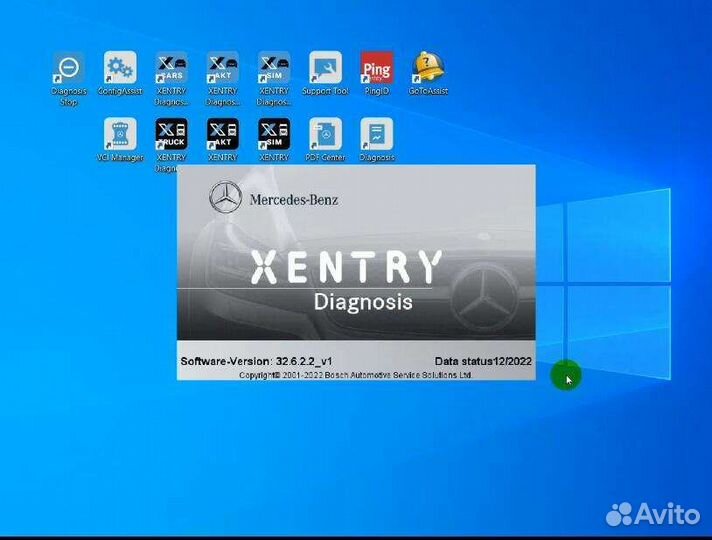712x540 pixels.
Task: Select the light-colored XENTRY AKT icon in top row
Action: [x=222, y=69]
